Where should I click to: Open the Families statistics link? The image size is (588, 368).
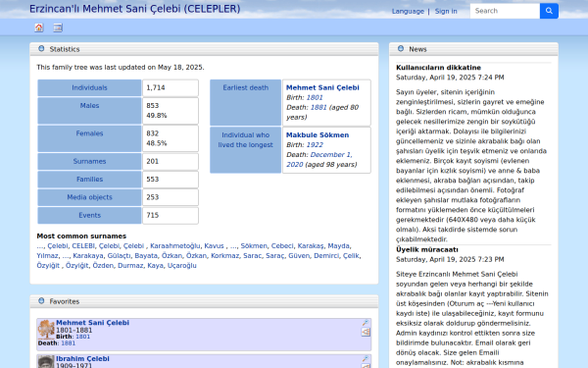[x=89, y=180]
